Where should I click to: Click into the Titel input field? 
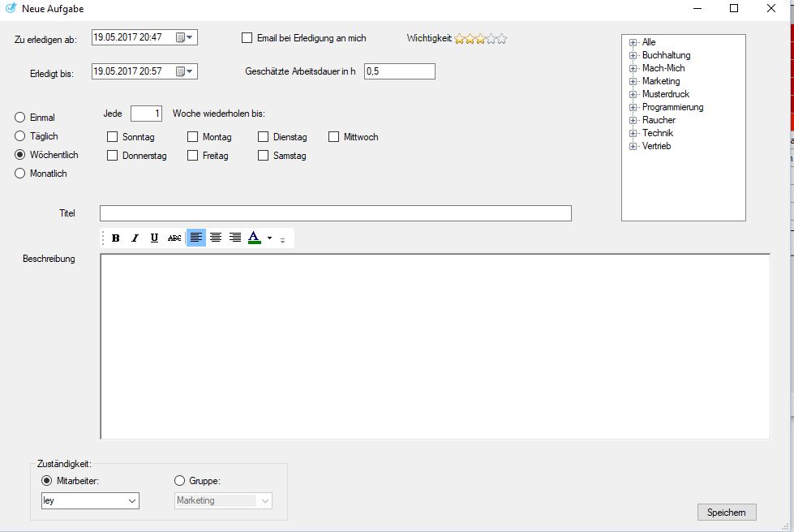(x=335, y=213)
